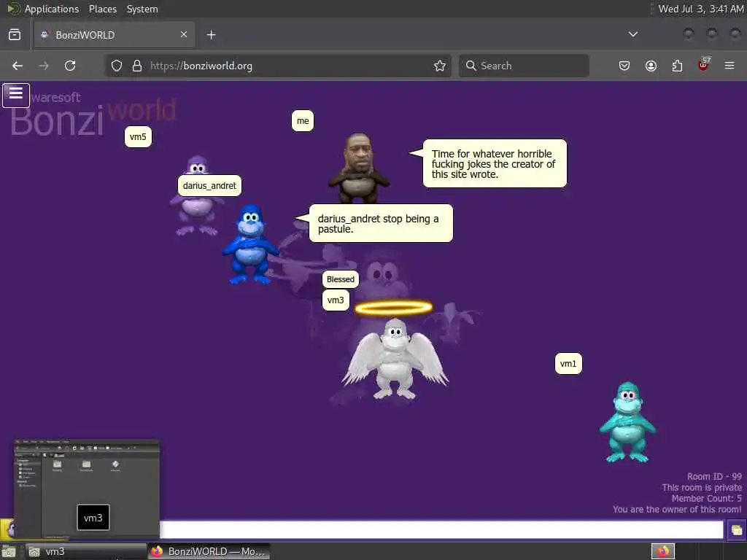Open a new browser tab
Image resolution: width=747 pixels, height=560 pixels.
211,35
